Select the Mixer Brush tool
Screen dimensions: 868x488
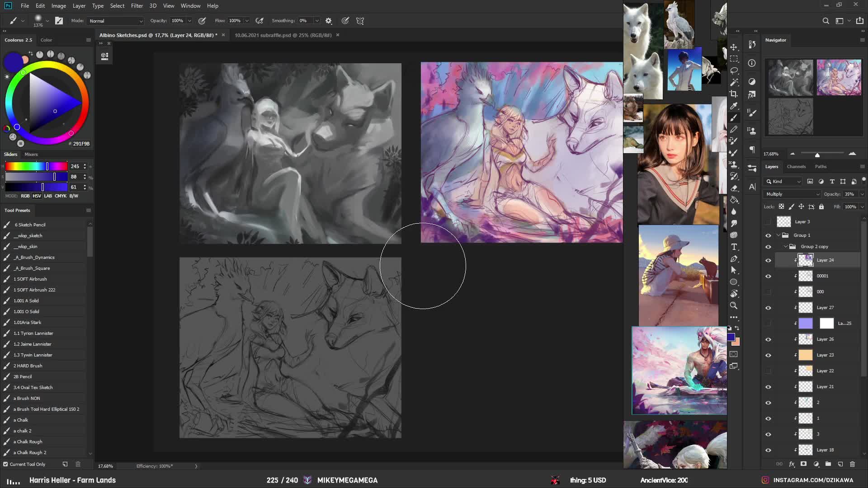click(734, 153)
